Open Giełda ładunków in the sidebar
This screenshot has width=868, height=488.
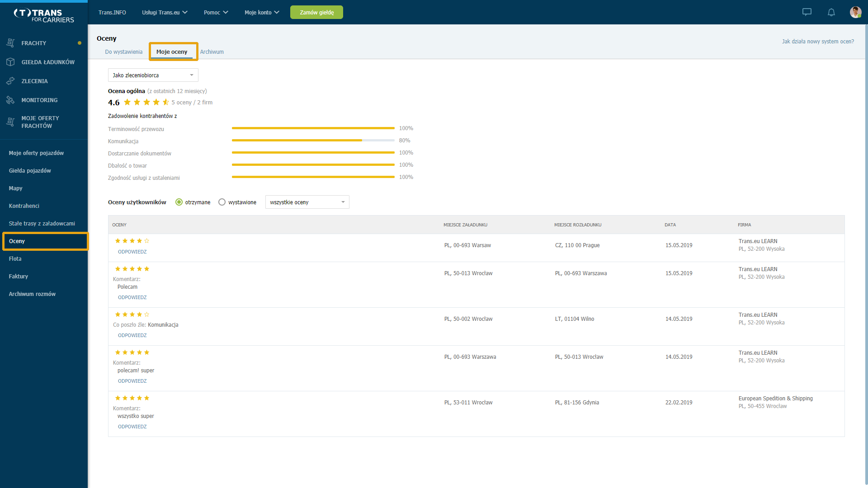click(48, 62)
